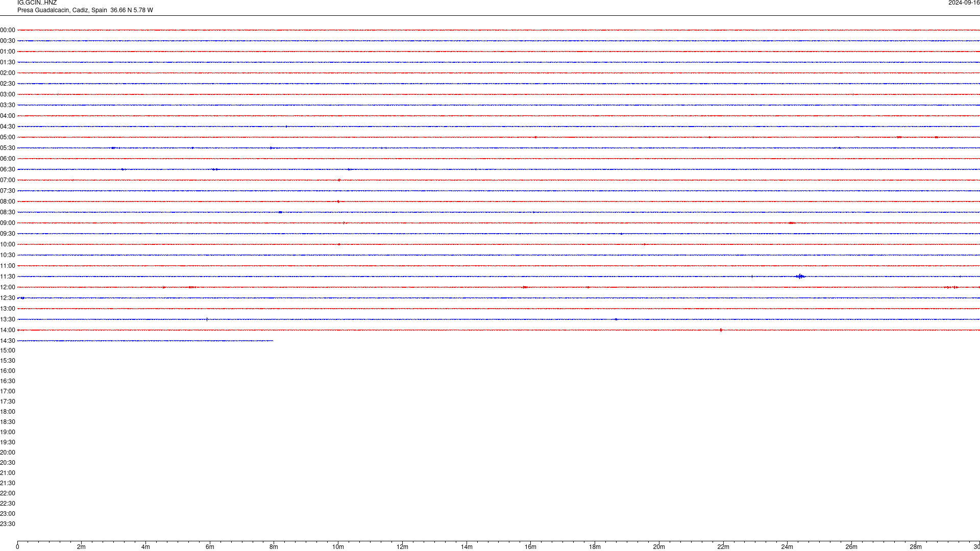Click the station code IG.GCIN..HNZ
980x551 pixels.
pos(37,3)
